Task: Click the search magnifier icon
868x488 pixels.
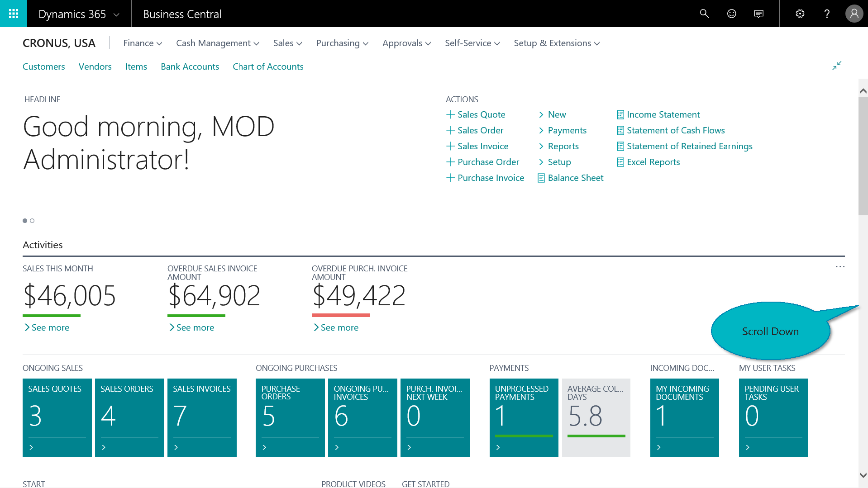Action: point(704,14)
